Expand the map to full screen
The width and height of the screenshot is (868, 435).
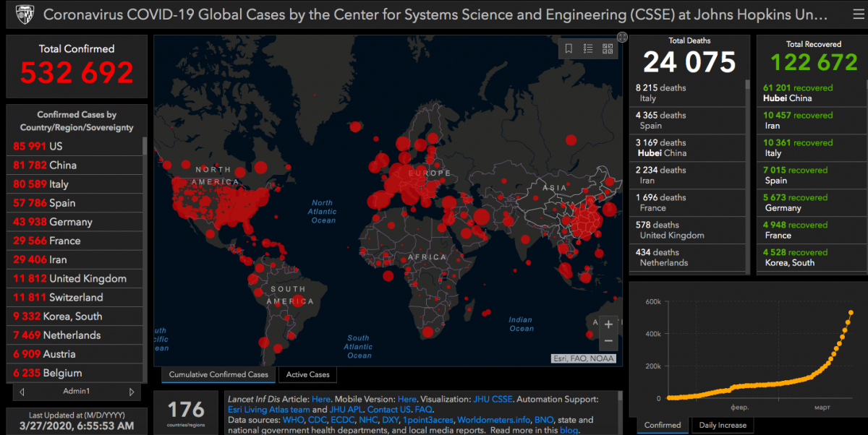[x=622, y=37]
